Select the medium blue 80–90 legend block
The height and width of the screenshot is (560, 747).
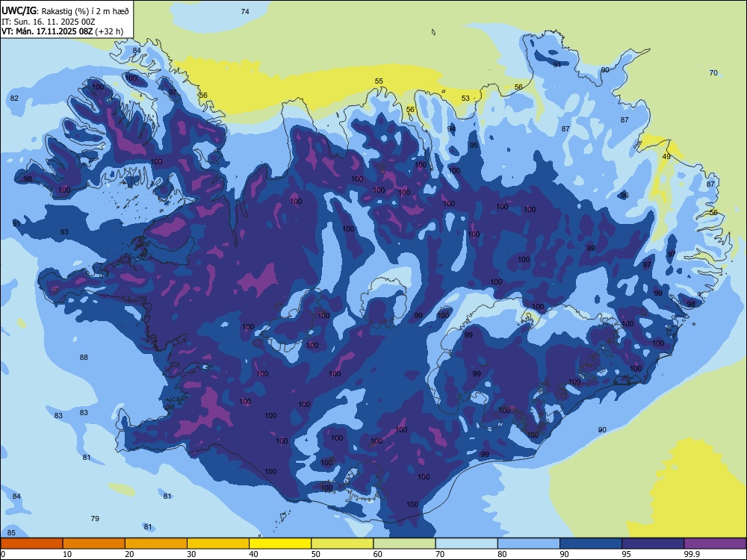tap(529, 544)
